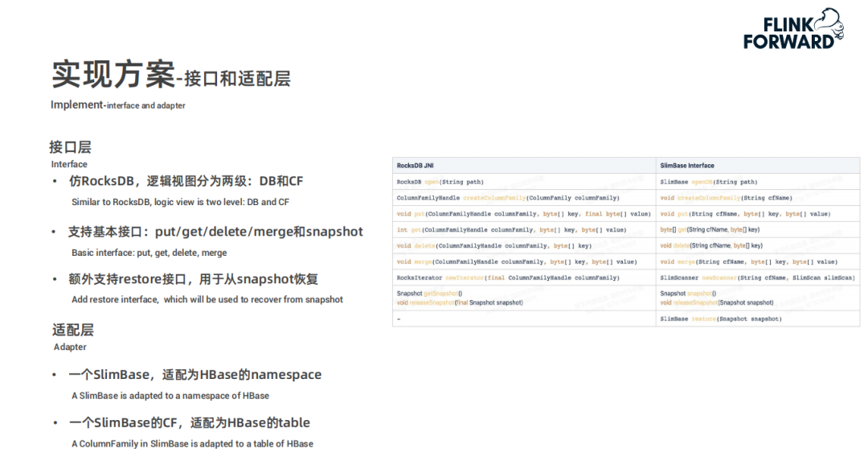Screen dimensions: 868x461
Task: Click the Flink Forward squirrel logo
Action: (x=793, y=30)
